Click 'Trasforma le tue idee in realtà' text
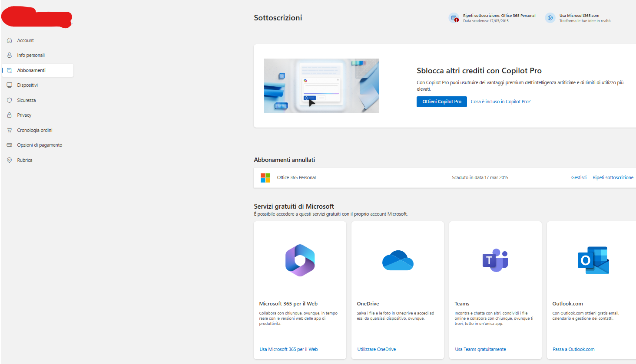The image size is (636, 364). 585,21
